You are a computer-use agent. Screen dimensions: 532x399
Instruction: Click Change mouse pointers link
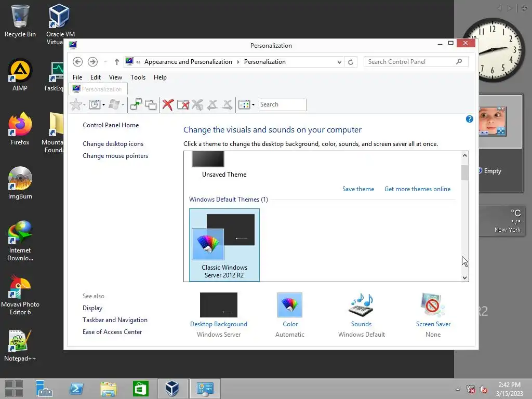click(x=115, y=156)
